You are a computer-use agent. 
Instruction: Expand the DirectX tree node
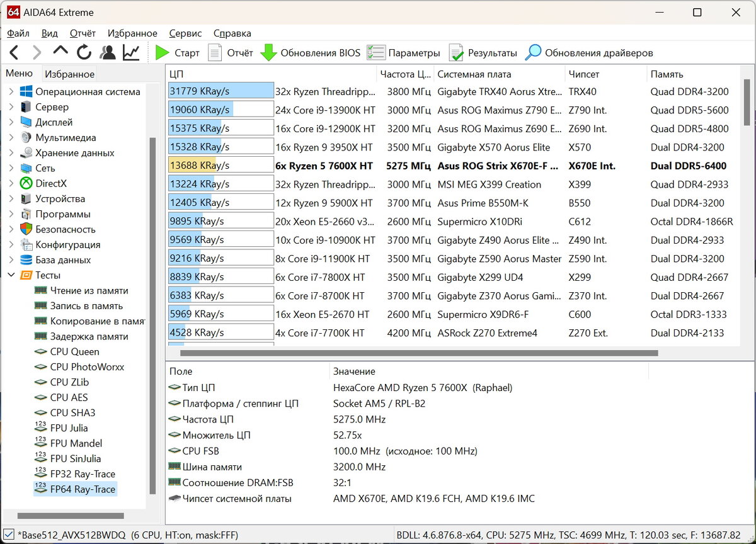(11, 183)
